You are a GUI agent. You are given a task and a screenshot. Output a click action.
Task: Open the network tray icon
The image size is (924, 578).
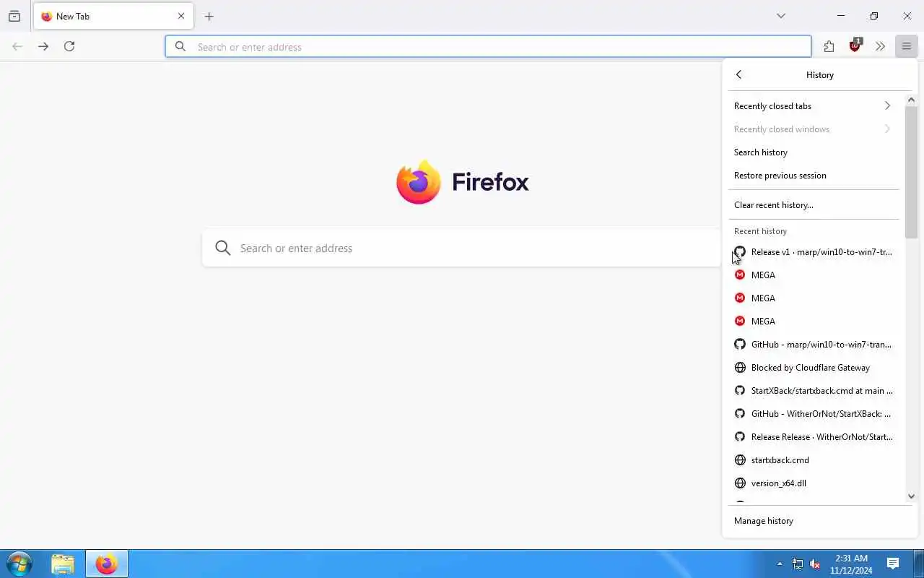tap(798, 564)
